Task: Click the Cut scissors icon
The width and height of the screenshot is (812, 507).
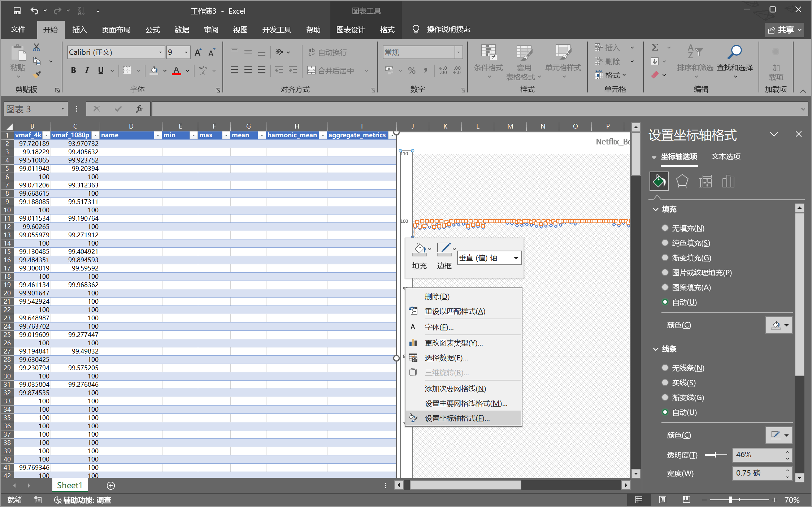Action: click(x=36, y=47)
